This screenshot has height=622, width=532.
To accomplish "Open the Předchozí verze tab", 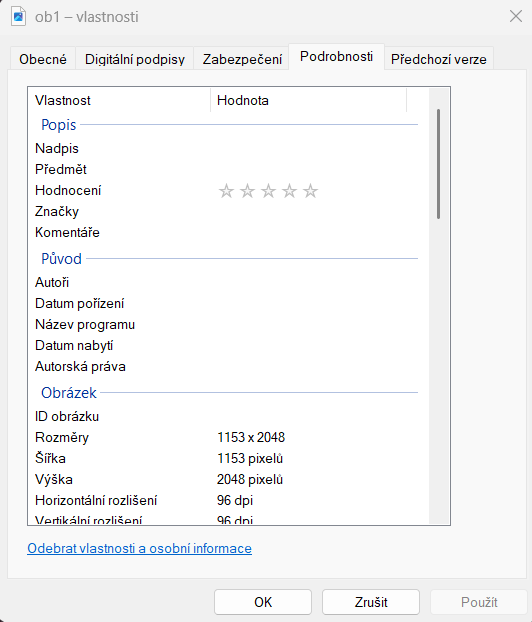I will [438, 59].
